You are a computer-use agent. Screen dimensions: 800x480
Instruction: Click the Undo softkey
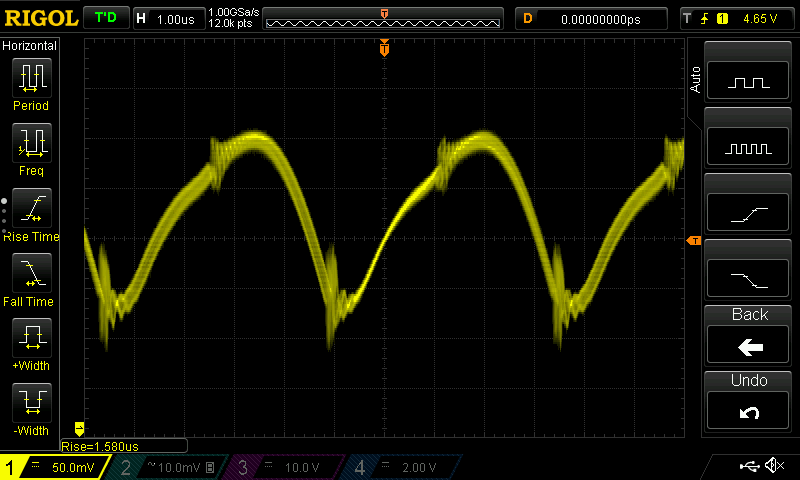click(x=748, y=401)
